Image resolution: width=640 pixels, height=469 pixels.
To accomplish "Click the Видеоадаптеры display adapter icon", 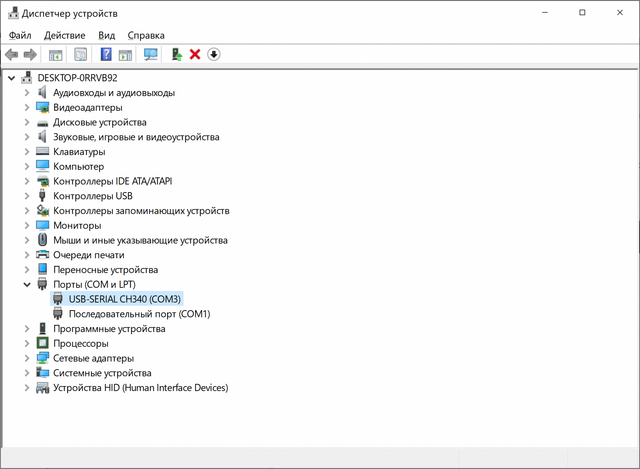I will [42, 108].
